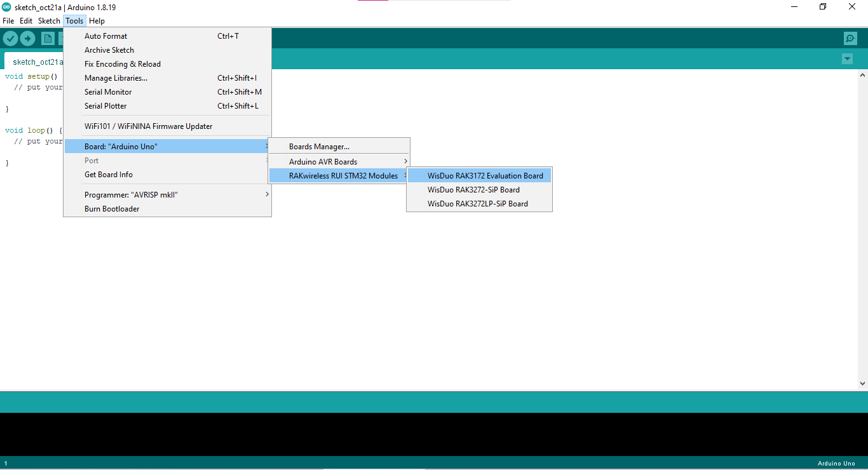The width and height of the screenshot is (868, 470).
Task: Close the open Tools menu
Action: tap(74, 21)
